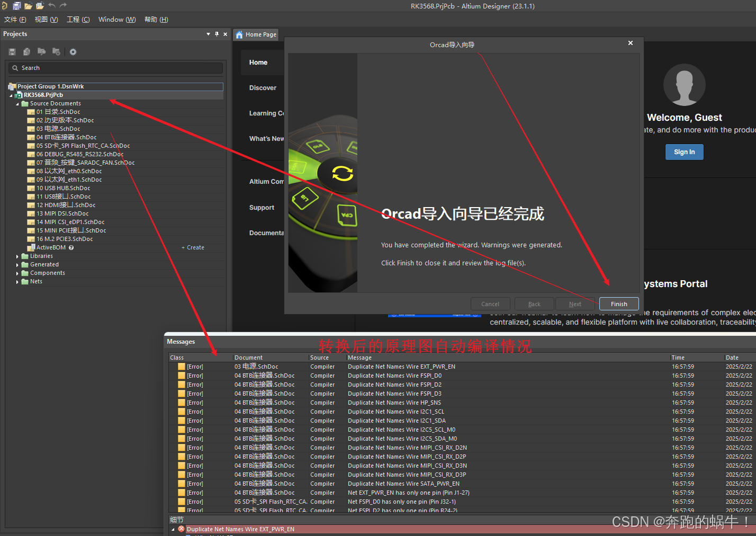The width and height of the screenshot is (756, 536).
Task: Expand the Nets folder
Action: pos(17,282)
